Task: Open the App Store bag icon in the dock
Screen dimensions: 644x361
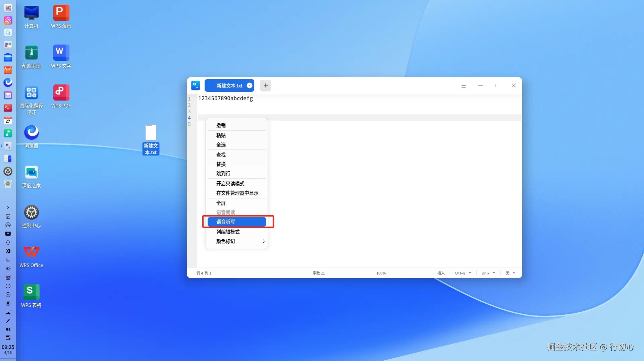Action: pyautogui.click(x=8, y=70)
